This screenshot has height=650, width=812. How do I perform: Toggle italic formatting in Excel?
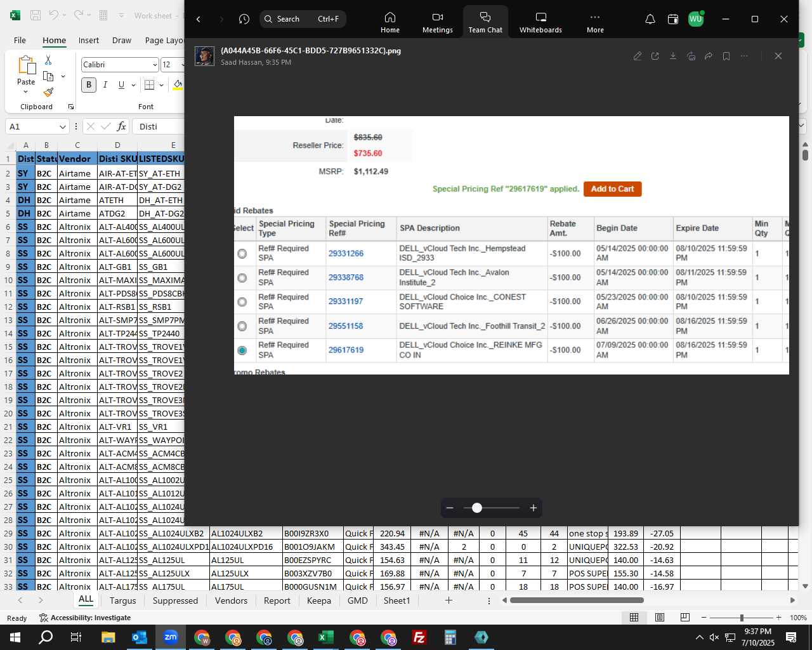105,84
